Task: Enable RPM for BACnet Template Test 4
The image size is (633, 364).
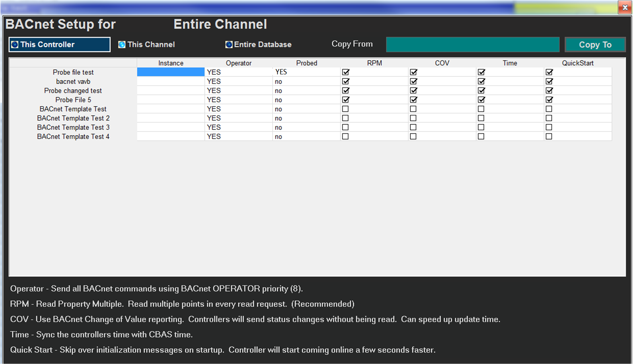Action: click(345, 136)
